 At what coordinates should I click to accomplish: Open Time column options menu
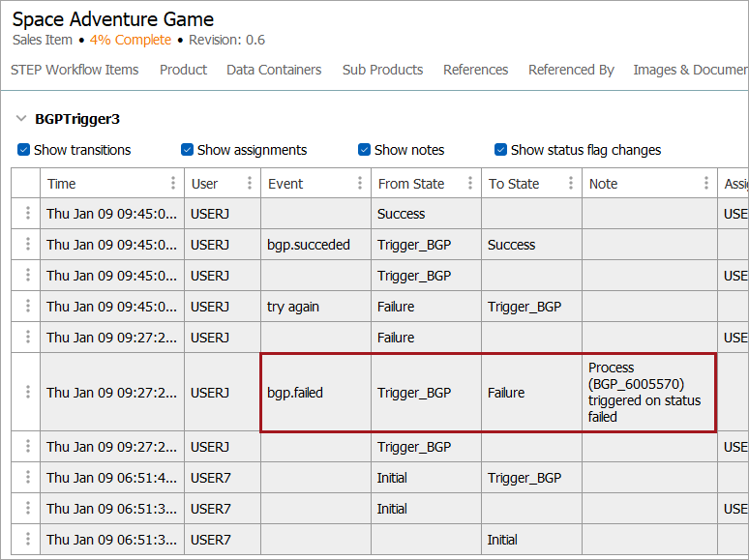[x=173, y=184]
